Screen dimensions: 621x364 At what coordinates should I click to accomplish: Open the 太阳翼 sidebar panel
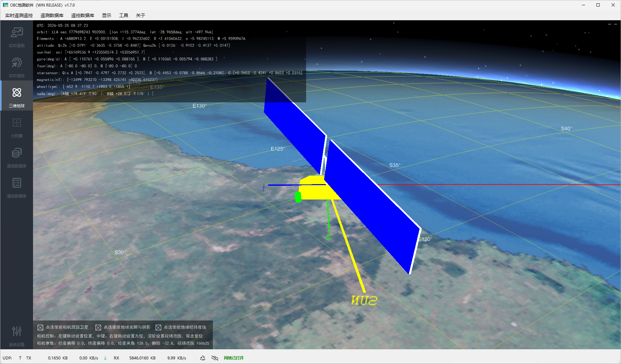click(17, 127)
